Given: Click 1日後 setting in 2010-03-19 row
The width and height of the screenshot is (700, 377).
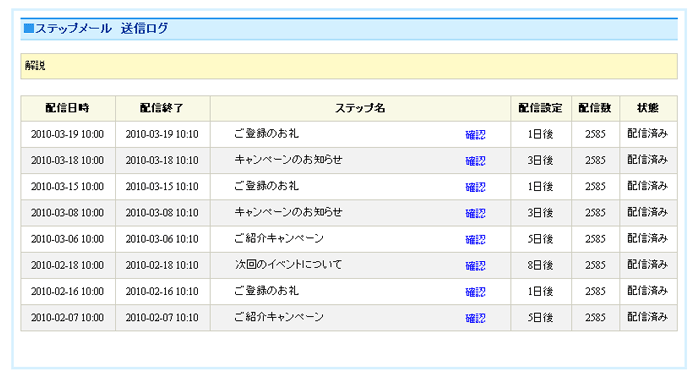Looking at the screenshot, I should pos(540,134).
